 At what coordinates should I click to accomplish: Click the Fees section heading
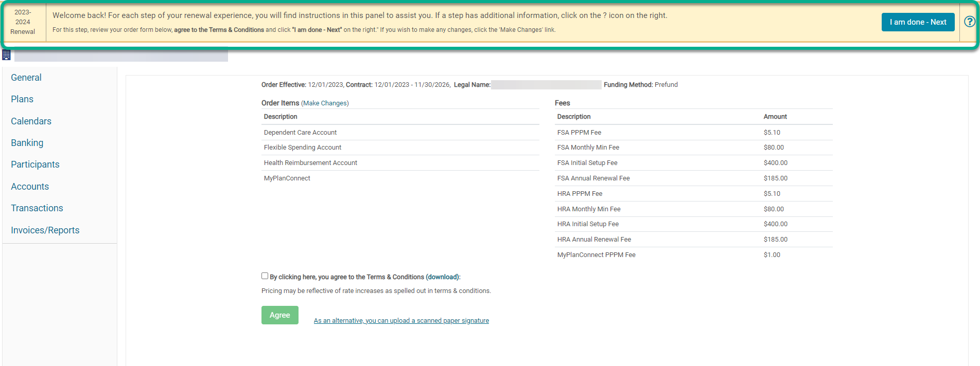click(x=563, y=103)
